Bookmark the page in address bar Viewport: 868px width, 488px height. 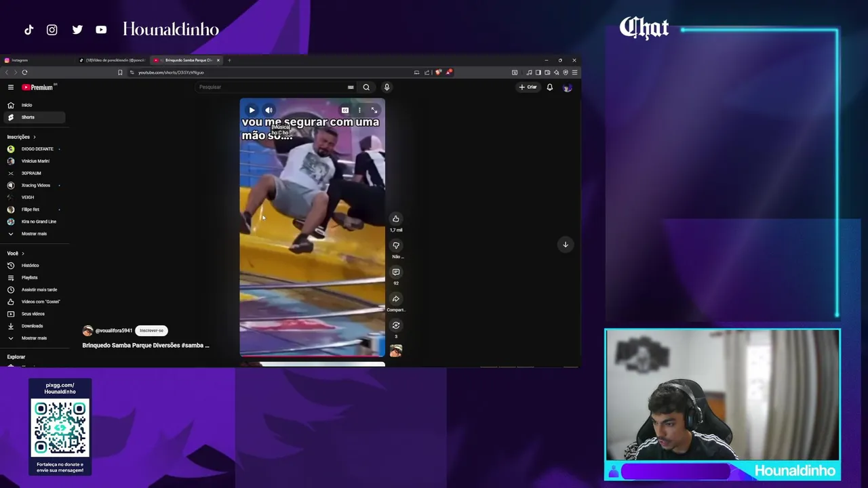(120, 73)
